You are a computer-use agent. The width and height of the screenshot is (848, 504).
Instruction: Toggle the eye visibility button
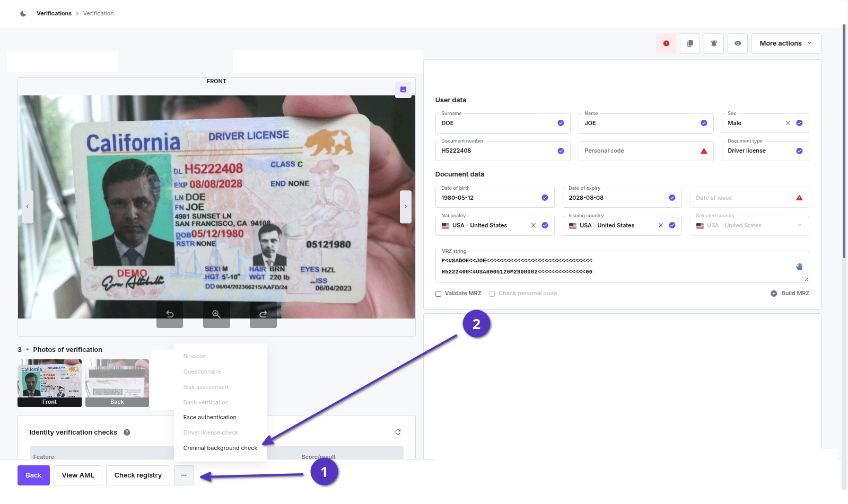[738, 43]
